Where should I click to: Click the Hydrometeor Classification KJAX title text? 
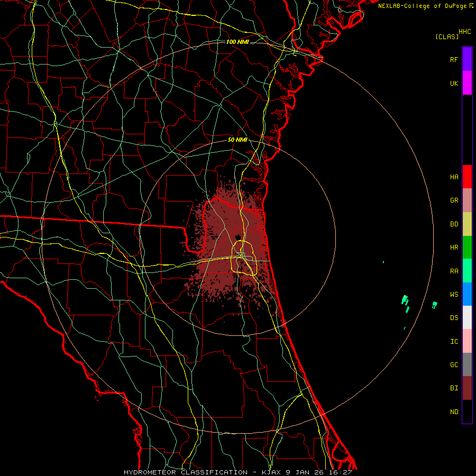[x=237, y=472]
